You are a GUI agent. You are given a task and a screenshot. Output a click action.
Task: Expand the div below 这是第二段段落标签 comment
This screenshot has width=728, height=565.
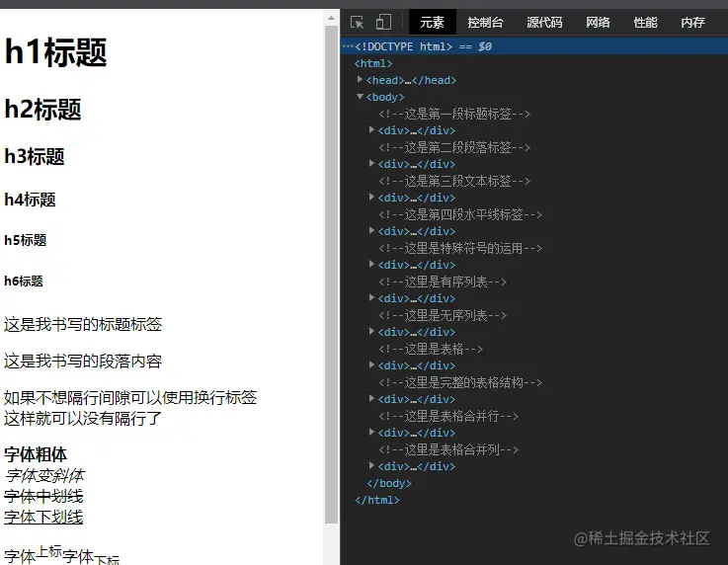coord(371,163)
